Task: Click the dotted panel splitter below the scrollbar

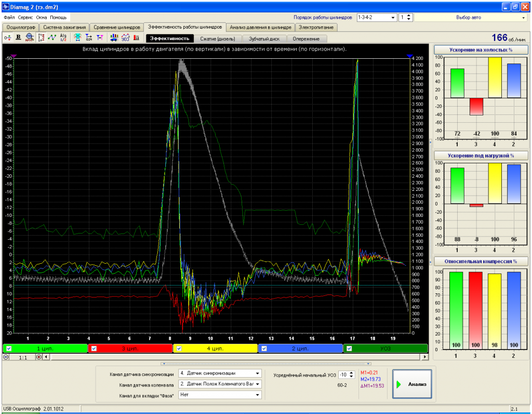Action: pos(267,364)
